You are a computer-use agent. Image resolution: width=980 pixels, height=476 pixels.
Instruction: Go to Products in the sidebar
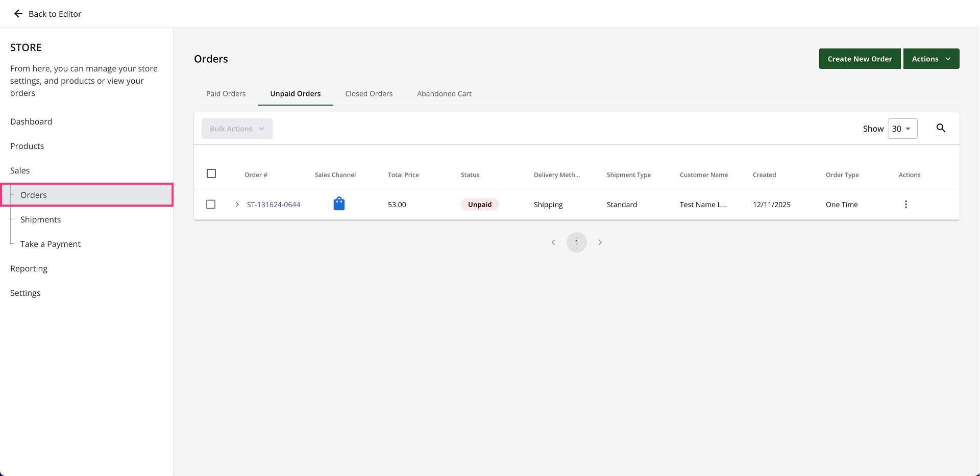[27, 146]
